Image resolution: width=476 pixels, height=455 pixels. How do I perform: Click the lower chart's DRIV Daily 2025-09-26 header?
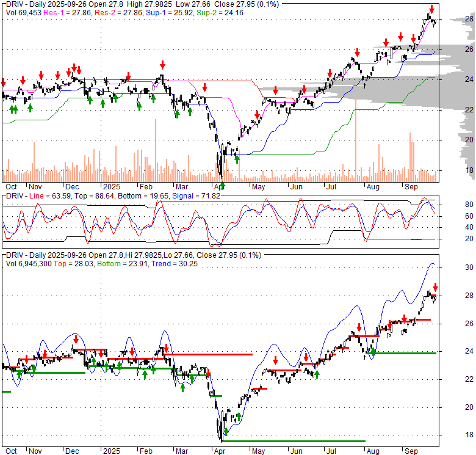pyautogui.click(x=134, y=255)
